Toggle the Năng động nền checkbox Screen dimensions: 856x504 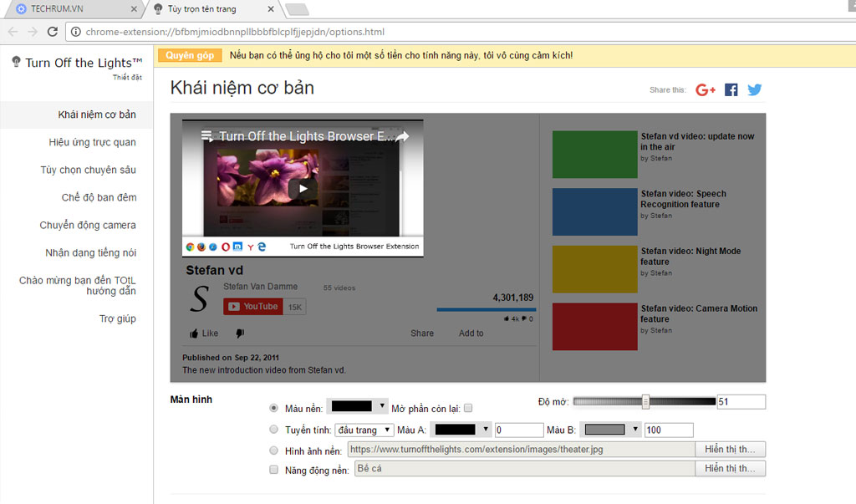point(274,470)
